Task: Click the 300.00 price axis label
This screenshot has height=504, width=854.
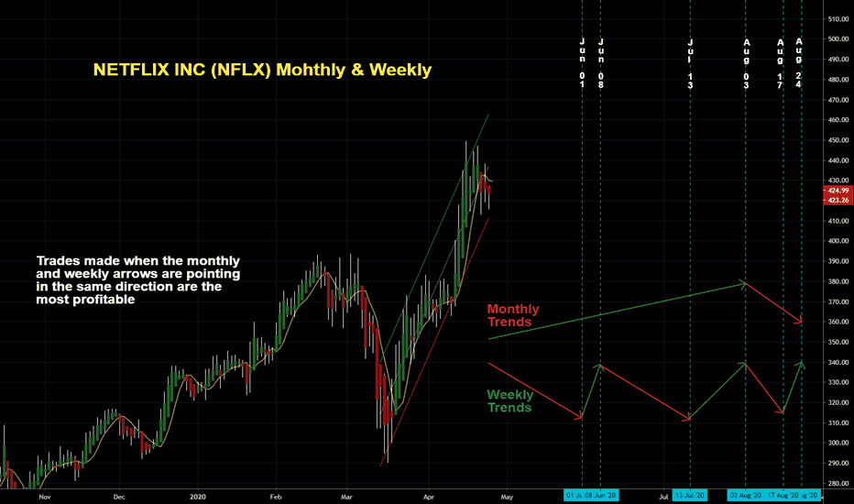Action: click(x=838, y=443)
